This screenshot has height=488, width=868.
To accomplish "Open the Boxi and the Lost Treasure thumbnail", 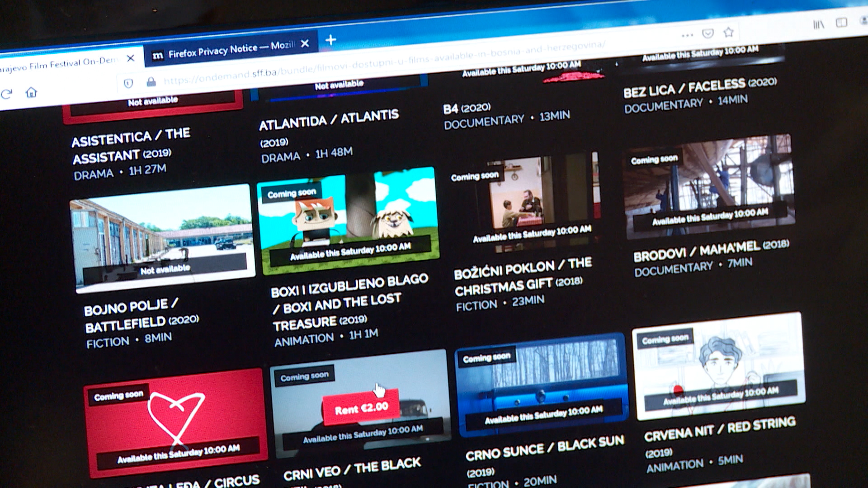I will click(x=347, y=221).
